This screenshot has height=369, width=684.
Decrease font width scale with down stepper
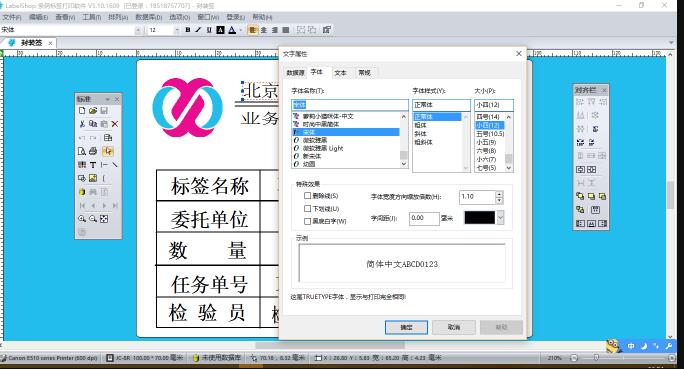[499, 200]
